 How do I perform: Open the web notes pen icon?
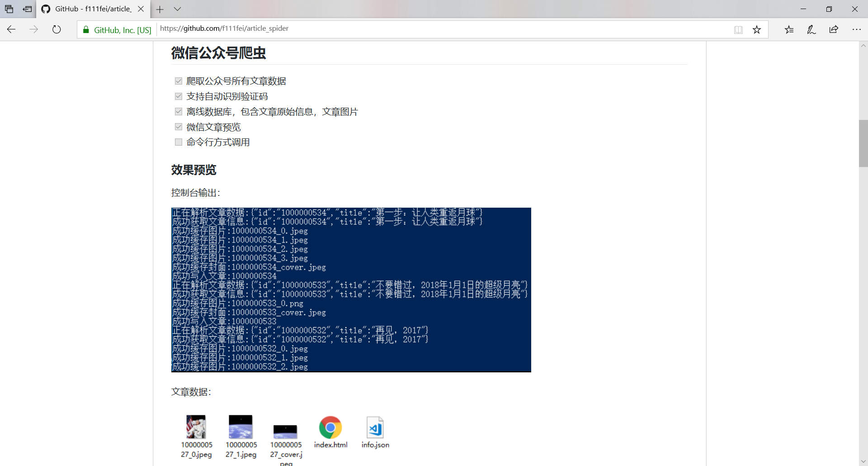point(811,29)
